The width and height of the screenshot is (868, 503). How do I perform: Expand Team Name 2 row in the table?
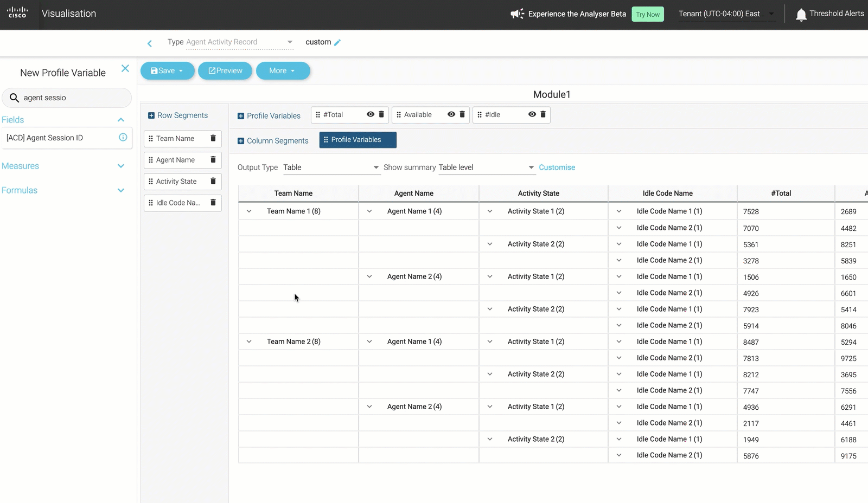click(x=249, y=341)
